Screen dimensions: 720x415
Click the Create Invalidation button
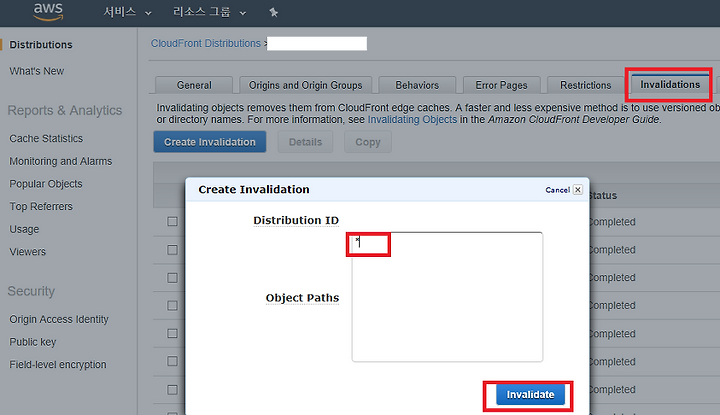point(210,142)
